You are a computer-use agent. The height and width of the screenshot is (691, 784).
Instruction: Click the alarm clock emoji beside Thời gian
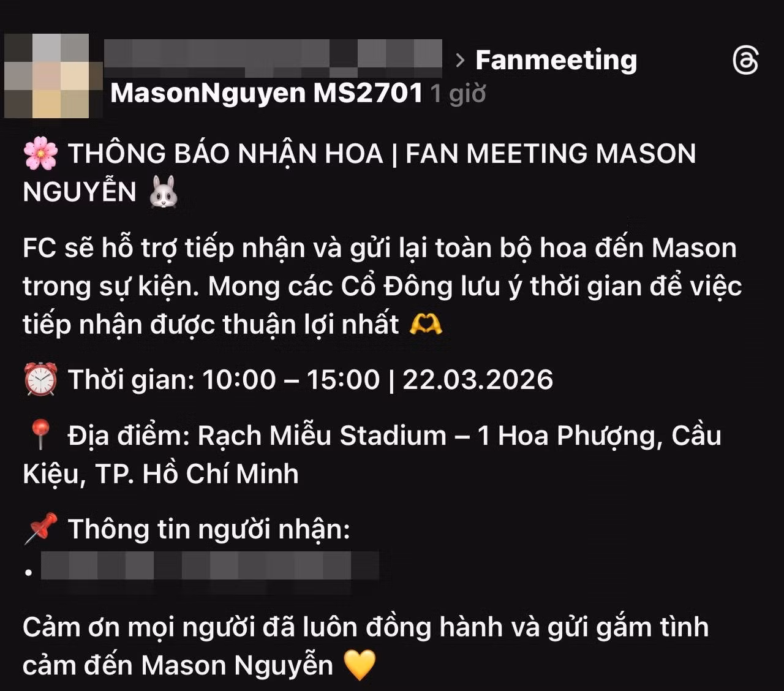tap(40, 379)
